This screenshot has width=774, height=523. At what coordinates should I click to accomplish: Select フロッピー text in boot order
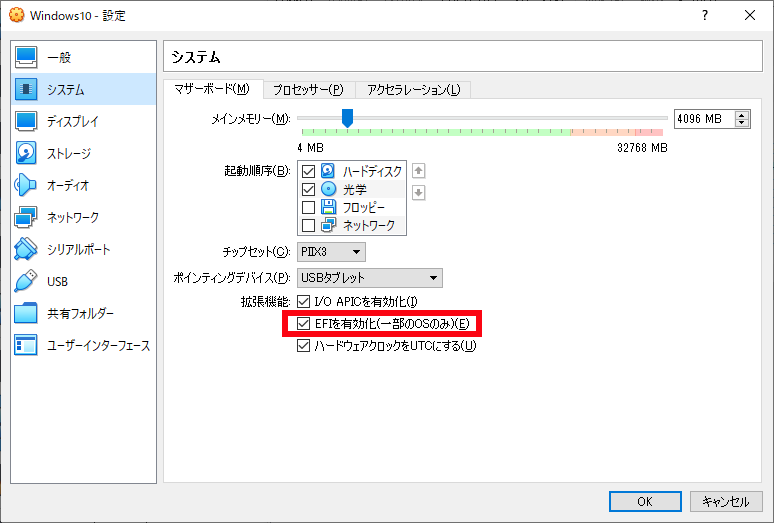click(364, 207)
